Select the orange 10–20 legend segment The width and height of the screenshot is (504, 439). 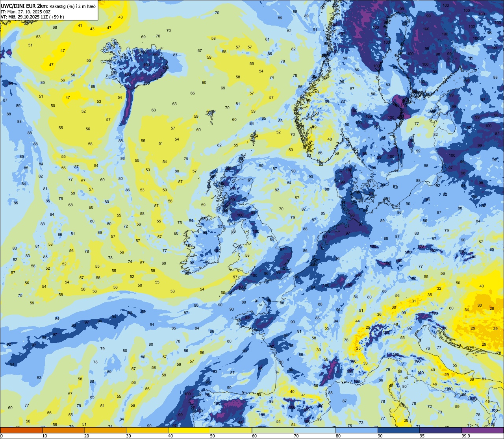63,430
